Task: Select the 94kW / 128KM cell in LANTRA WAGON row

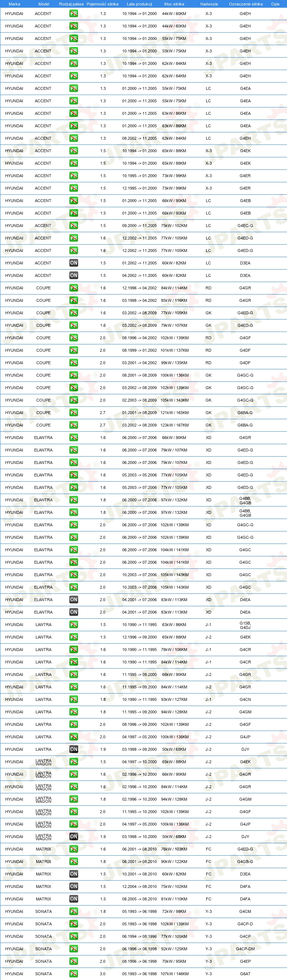Action: [x=174, y=799]
